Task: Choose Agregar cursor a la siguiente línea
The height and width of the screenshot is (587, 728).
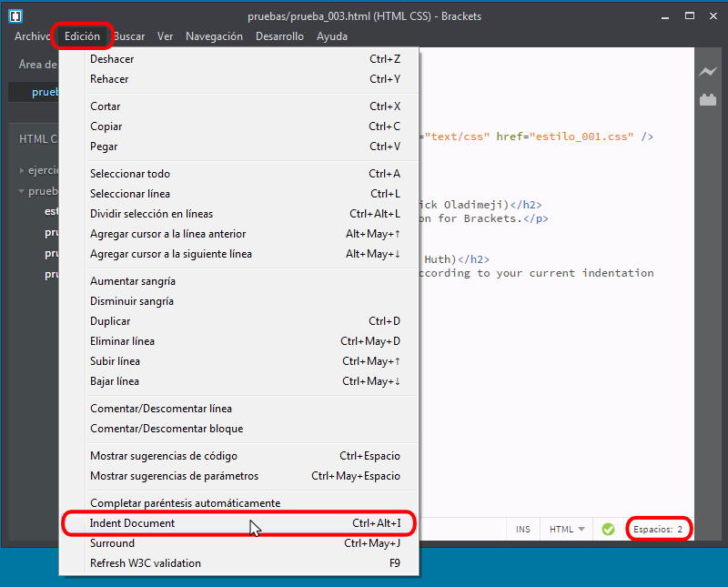Action: pyautogui.click(x=239, y=254)
